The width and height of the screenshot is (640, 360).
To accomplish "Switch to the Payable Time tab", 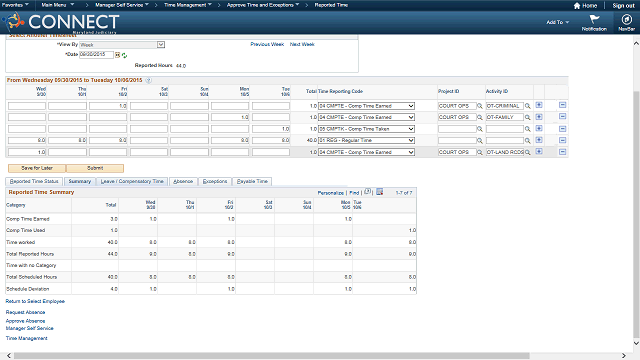I will [252, 181].
